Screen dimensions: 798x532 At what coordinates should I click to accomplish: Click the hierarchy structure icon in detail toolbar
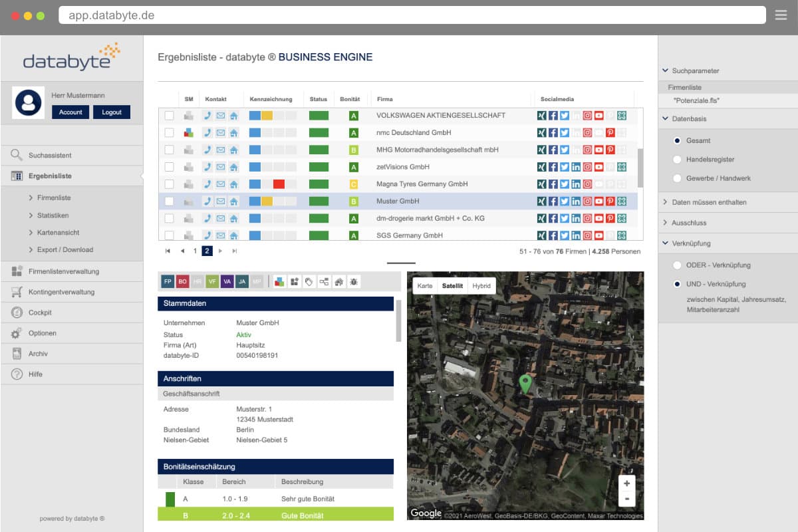click(324, 281)
